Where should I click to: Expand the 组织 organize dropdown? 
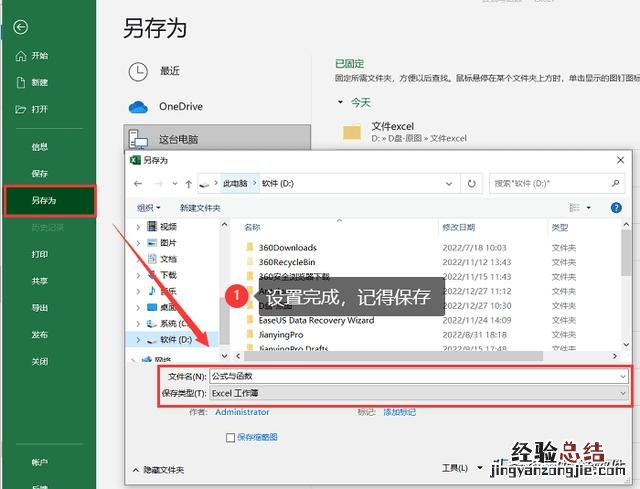(x=149, y=208)
